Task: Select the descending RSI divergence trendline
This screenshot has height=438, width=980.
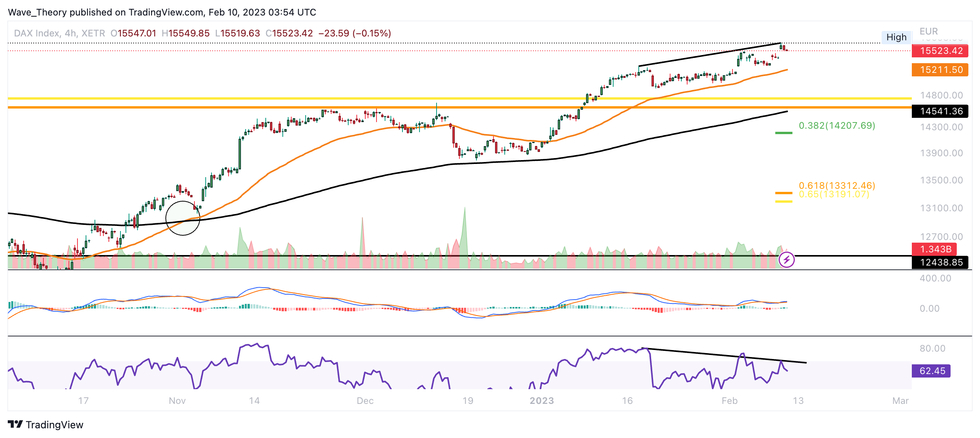Action: 724,355
